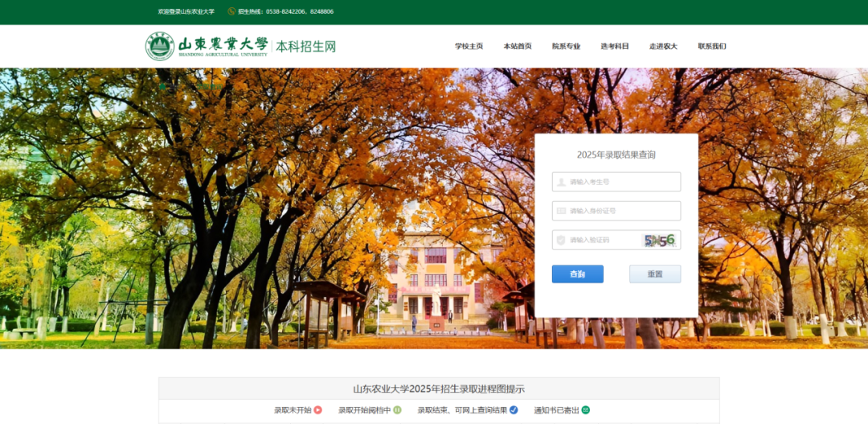The width and height of the screenshot is (868, 424).
Task: Select 选考科目 in the top navigation
Action: [x=615, y=47]
